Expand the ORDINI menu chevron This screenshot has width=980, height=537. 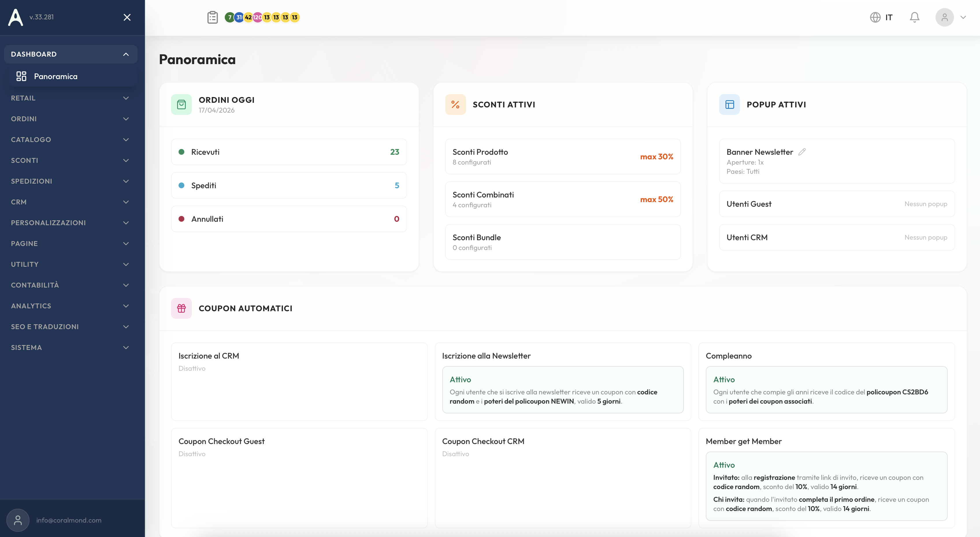(126, 119)
